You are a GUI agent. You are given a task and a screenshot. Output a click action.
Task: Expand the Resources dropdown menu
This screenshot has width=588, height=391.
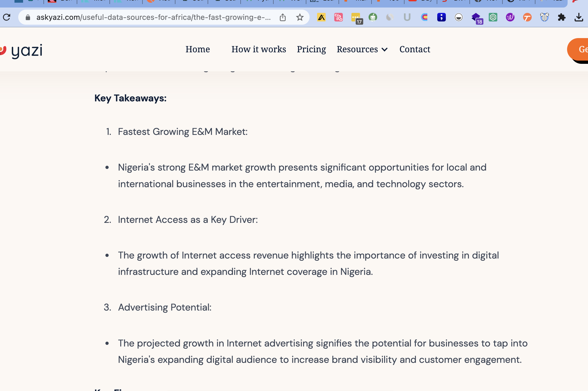(x=357, y=49)
